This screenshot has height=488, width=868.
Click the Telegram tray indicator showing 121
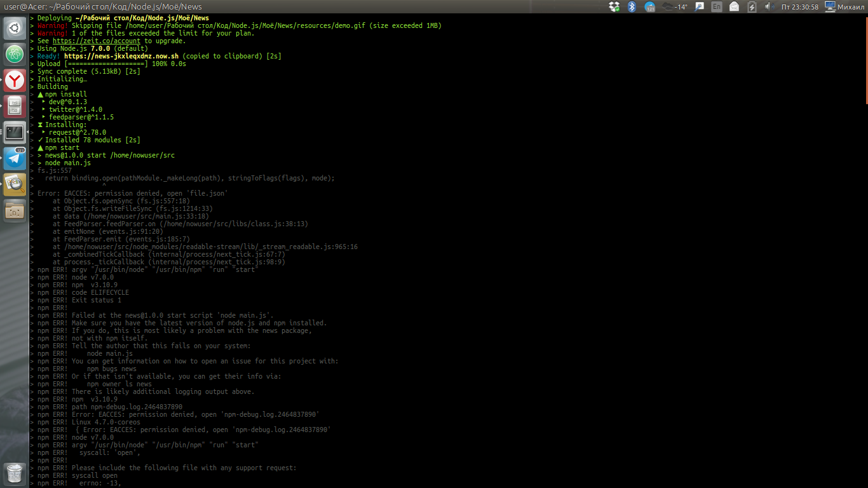[x=649, y=6]
